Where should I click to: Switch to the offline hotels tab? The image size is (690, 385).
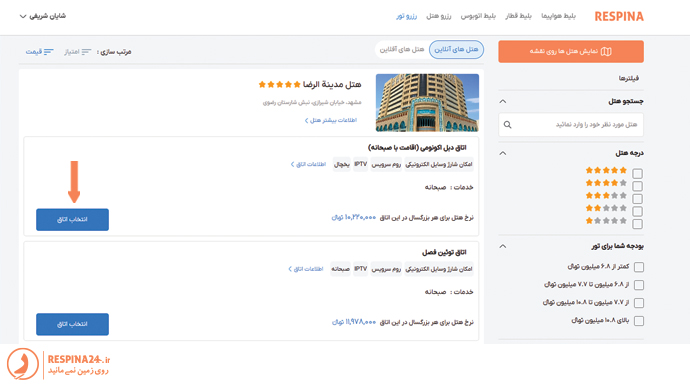[x=402, y=49]
